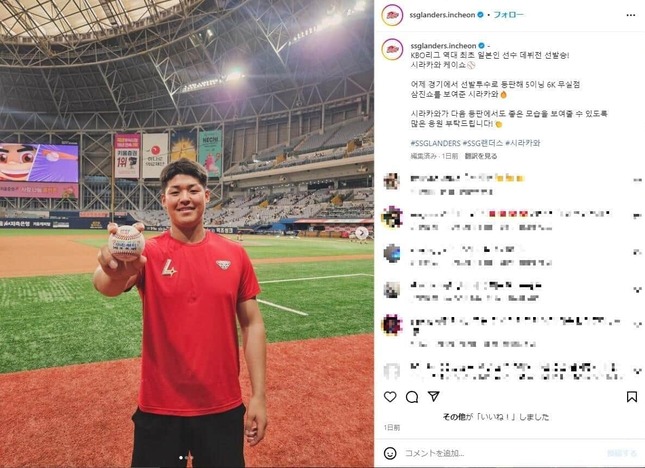Click the verified badge beside header username
645x468 pixels.
point(480,15)
